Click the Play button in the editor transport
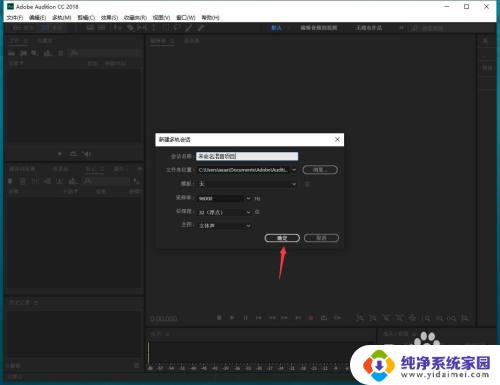 click(232, 318)
